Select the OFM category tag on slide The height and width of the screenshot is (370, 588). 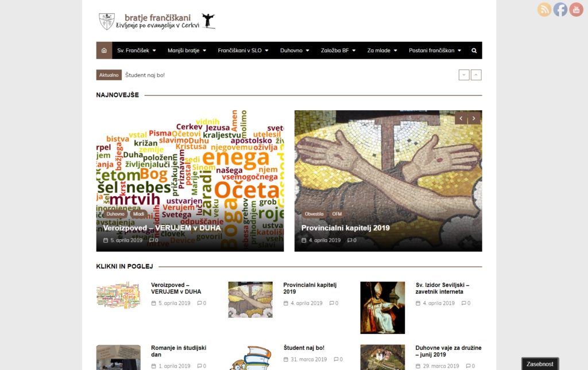coord(336,214)
